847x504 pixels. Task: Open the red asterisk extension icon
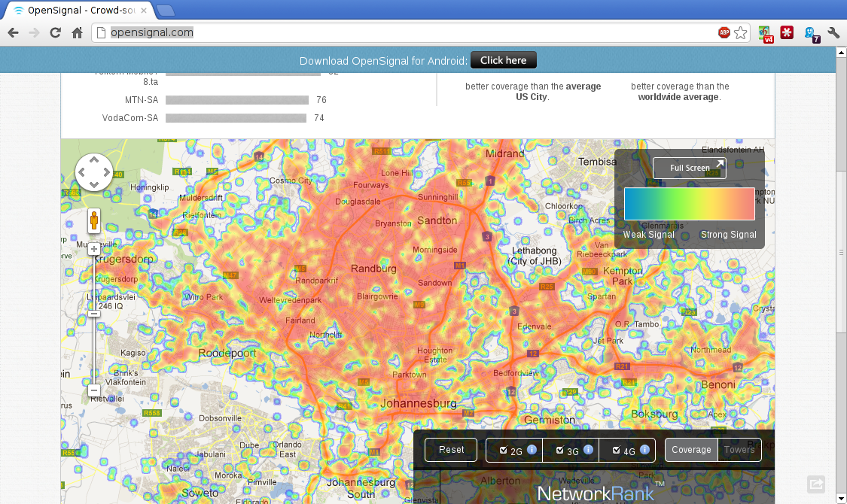coord(787,33)
